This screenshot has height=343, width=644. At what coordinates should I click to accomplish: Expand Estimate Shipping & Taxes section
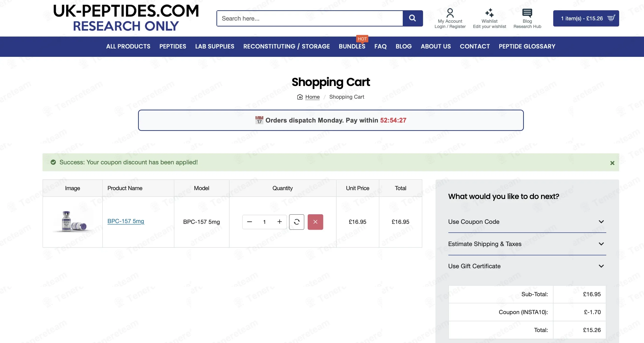point(527,244)
